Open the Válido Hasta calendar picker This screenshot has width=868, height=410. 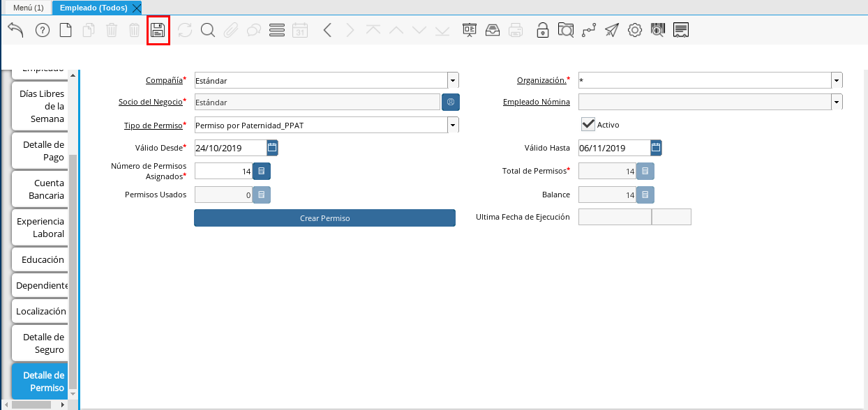[x=656, y=148]
